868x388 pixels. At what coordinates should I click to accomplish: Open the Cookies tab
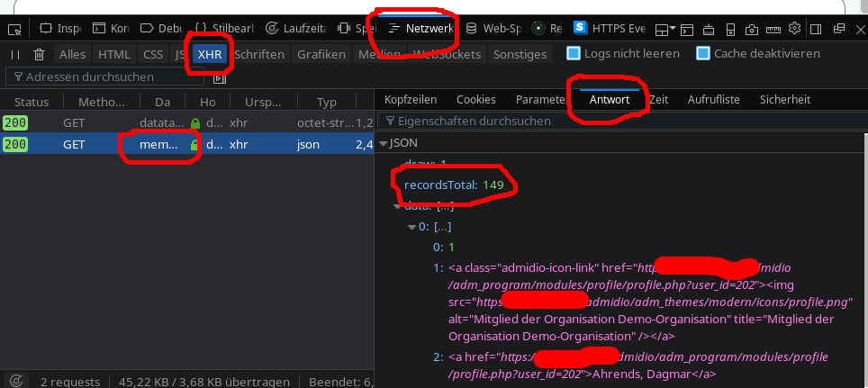click(475, 99)
